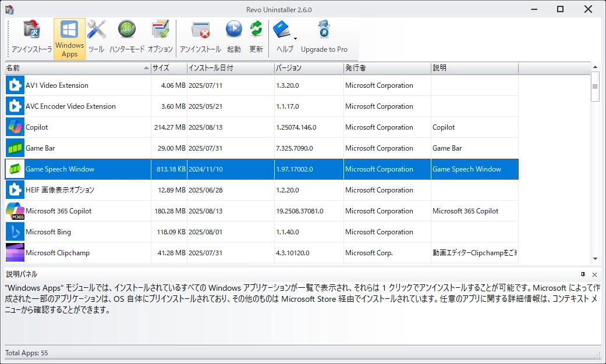Select Microsoft Clipchamp name
Screen dimensions: 606x364
point(58,252)
